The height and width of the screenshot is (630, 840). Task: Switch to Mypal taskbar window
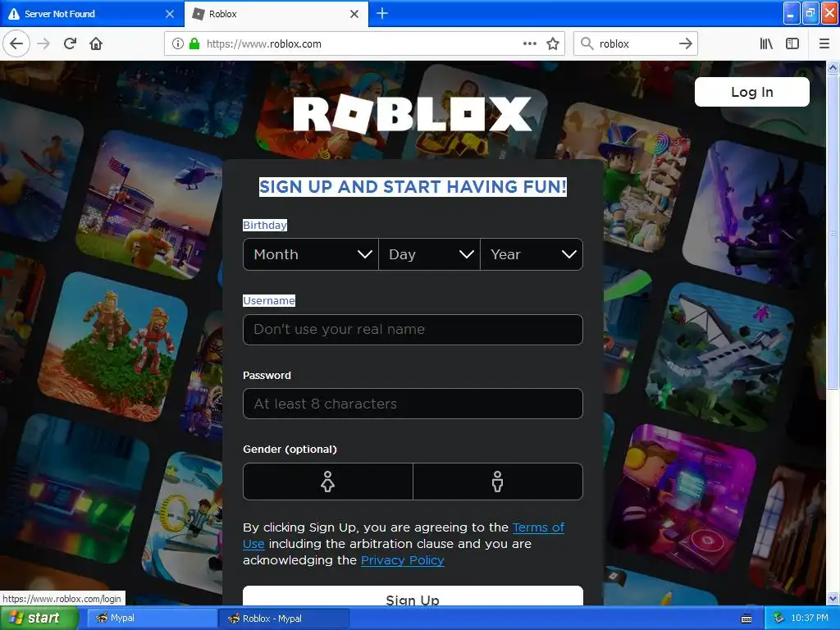point(151,619)
